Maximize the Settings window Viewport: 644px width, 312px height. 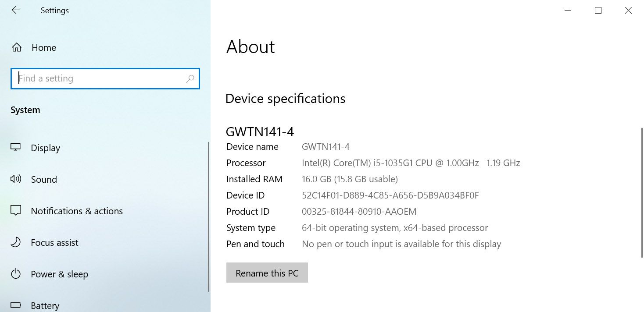tap(598, 11)
